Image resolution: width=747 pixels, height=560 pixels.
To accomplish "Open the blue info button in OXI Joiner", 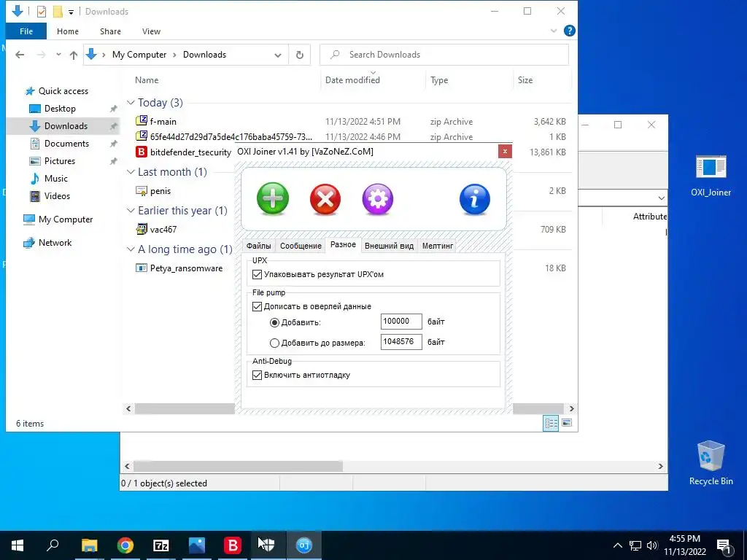I will [474, 199].
